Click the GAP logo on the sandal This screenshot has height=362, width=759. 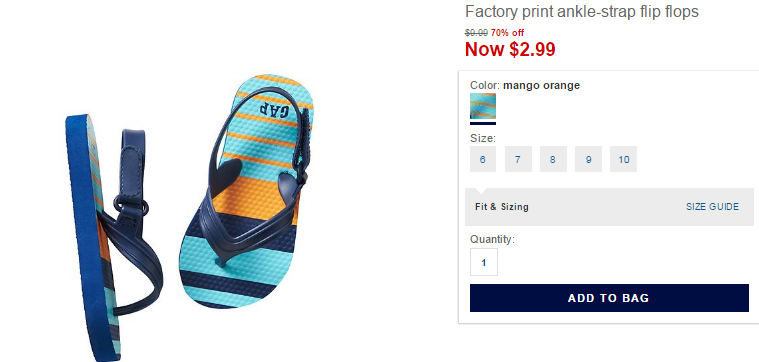pos(274,110)
